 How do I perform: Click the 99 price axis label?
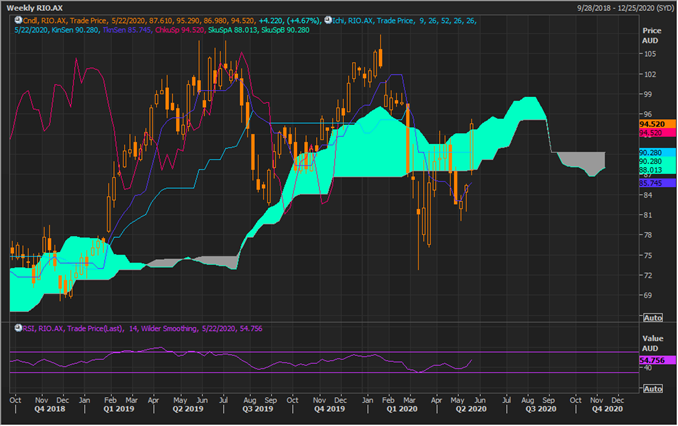pos(648,94)
